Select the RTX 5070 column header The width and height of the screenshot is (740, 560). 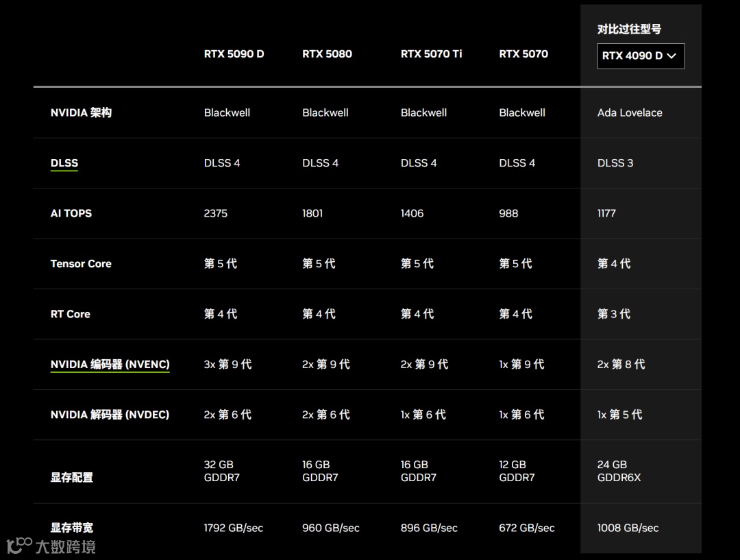523,54
